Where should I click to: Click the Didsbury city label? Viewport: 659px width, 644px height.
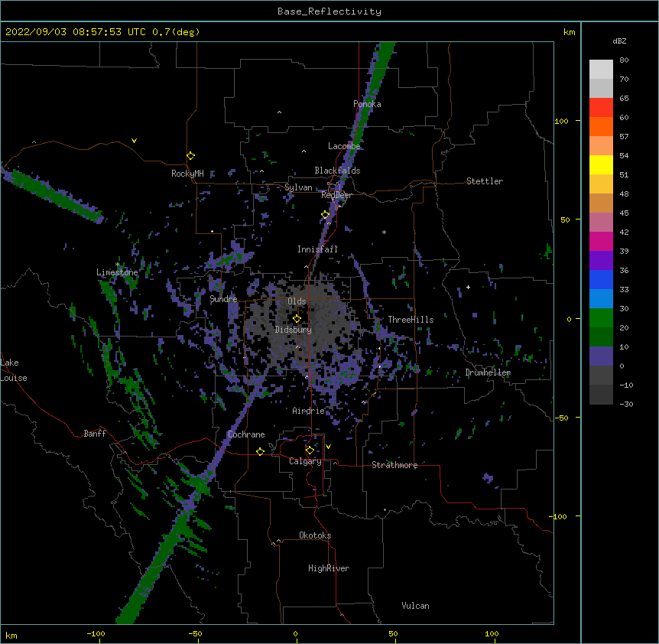294,330
